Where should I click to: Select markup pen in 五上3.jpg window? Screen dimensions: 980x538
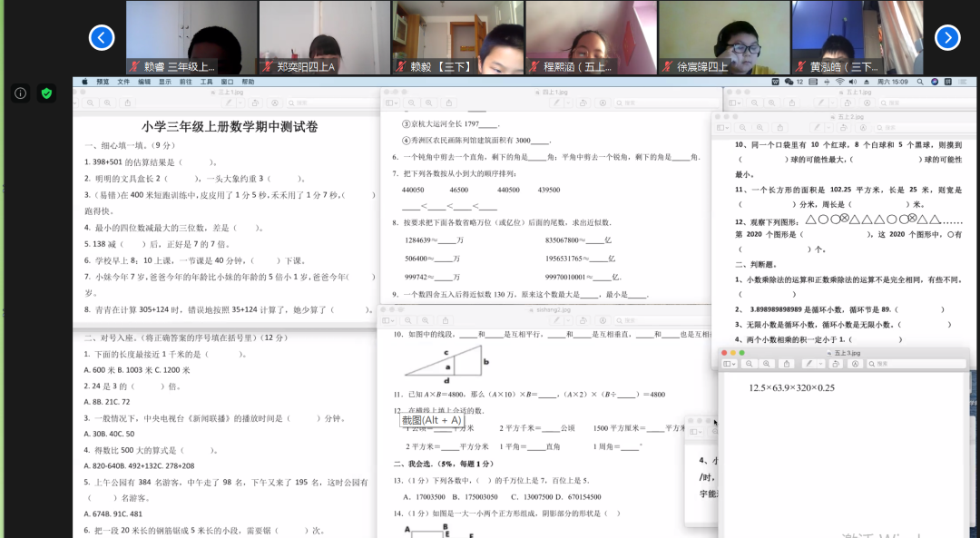808,364
